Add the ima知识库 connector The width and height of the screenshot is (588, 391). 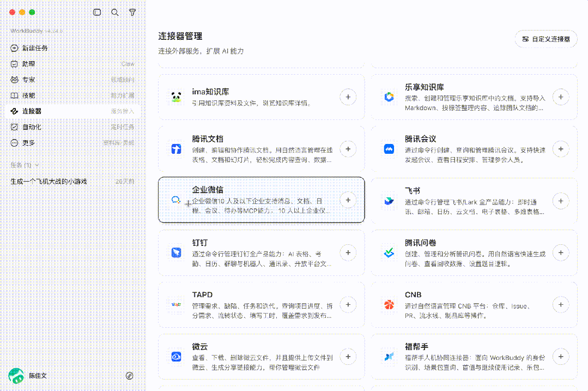pyautogui.click(x=348, y=97)
